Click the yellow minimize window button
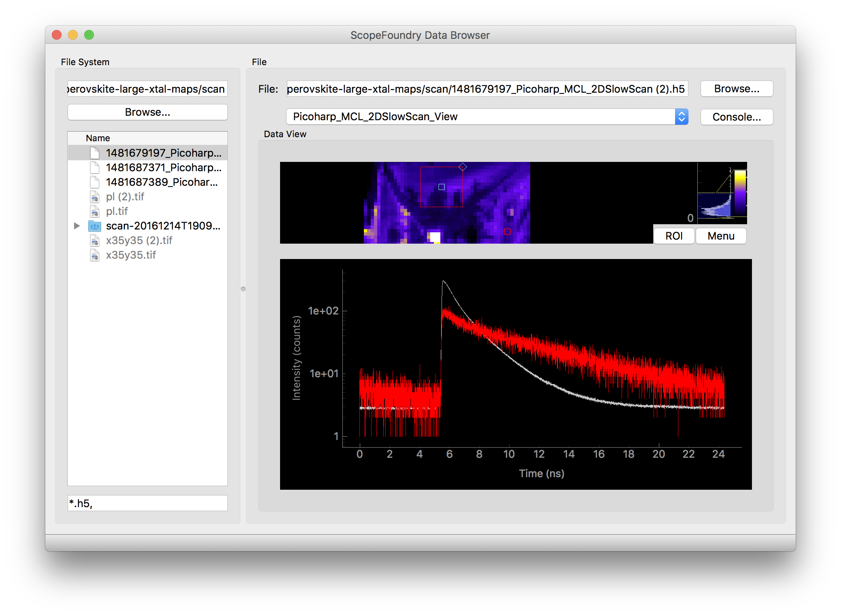The image size is (841, 616). (x=73, y=35)
